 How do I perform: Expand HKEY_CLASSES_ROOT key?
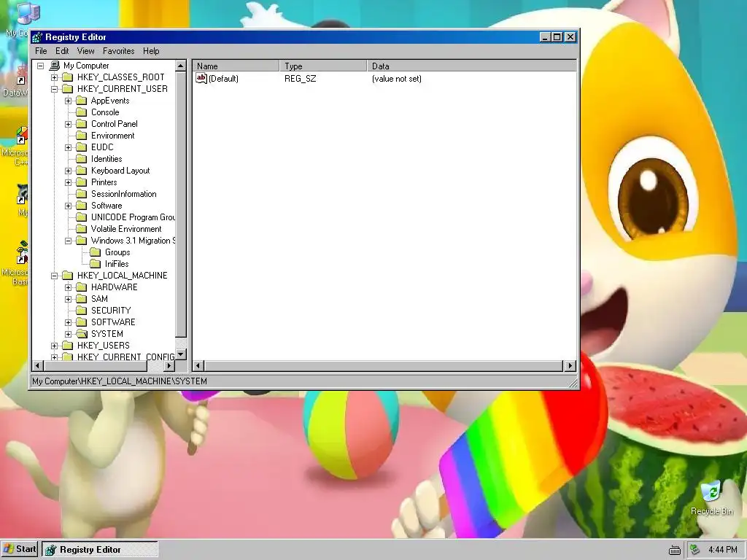click(54, 77)
